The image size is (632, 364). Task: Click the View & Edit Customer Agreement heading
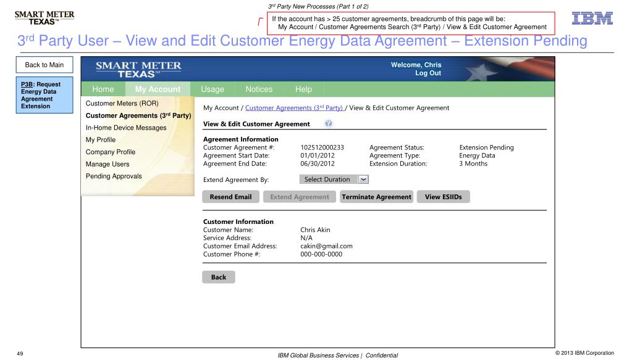click(256, 124)
